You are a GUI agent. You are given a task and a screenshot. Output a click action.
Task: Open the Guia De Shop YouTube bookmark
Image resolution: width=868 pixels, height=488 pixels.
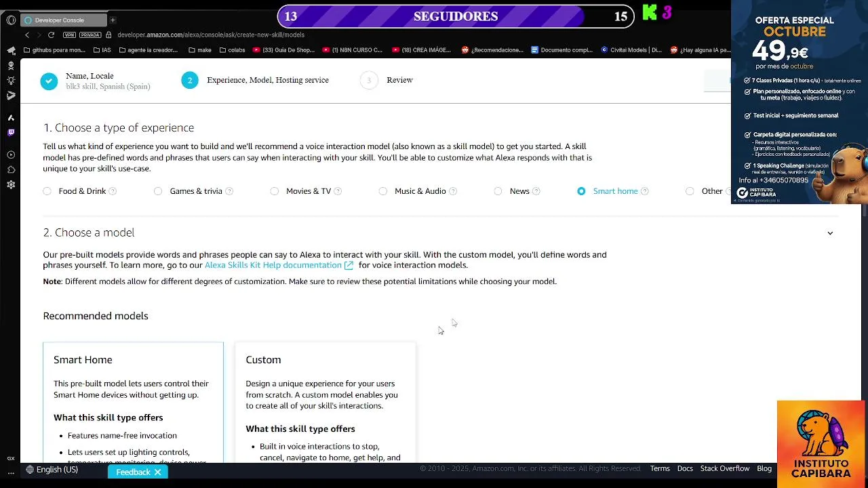[x=283, y=49]
